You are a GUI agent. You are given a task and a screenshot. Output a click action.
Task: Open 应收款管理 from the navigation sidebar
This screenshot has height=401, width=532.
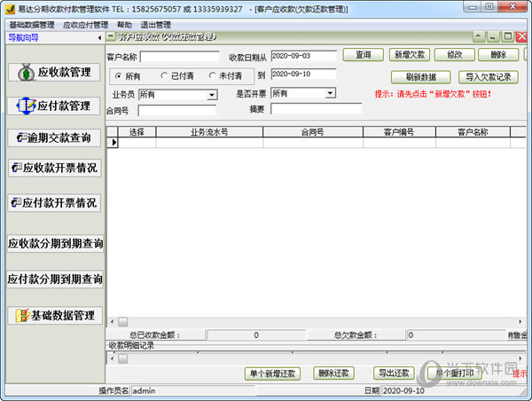pyautogui.click(x=55, y=73)
